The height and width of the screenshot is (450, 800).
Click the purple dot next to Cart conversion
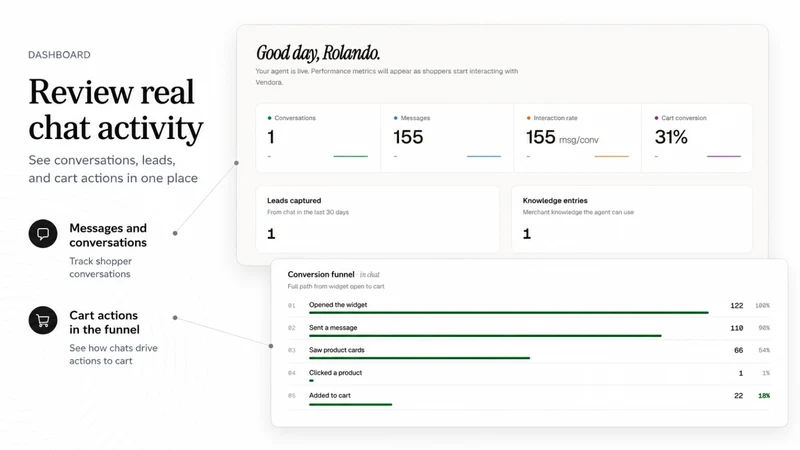(656, 118)
